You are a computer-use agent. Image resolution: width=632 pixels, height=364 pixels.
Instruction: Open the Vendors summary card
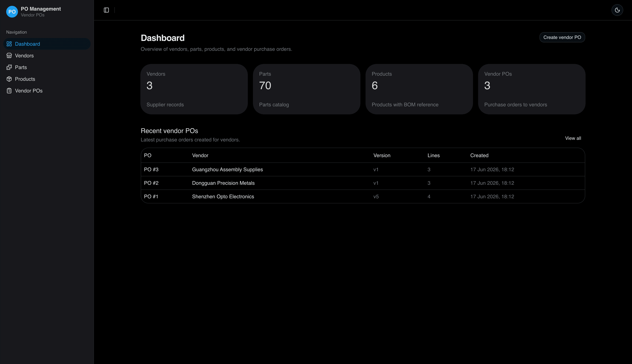(x=194, y=89)
